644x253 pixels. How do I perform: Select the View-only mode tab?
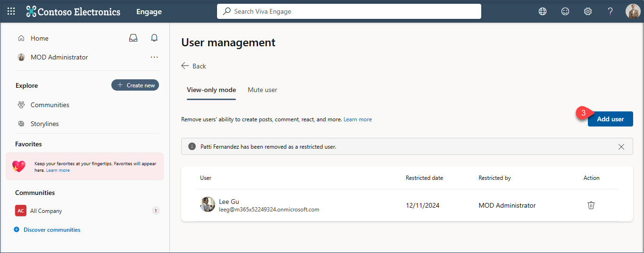click(211, 90)
